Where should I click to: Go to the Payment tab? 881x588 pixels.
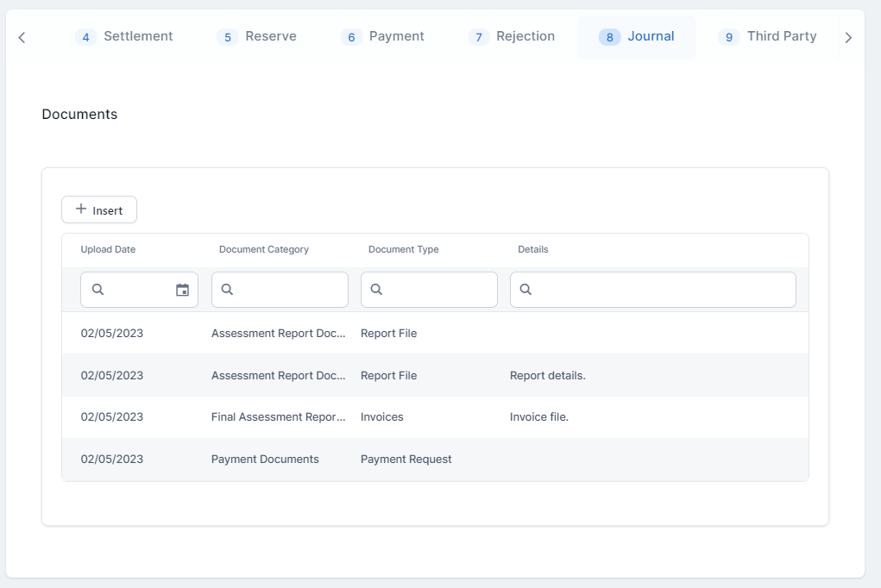pos(382,37)
